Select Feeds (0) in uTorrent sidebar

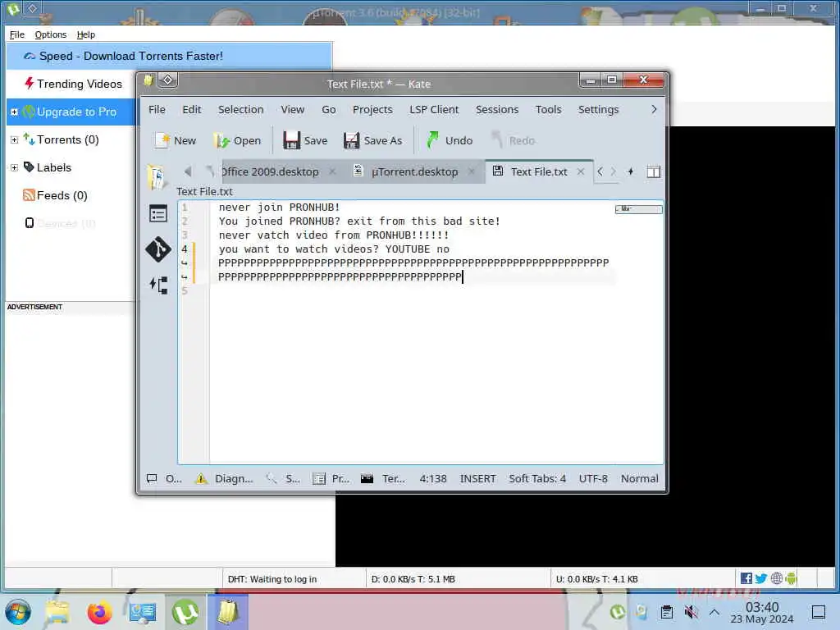(55, 195)
